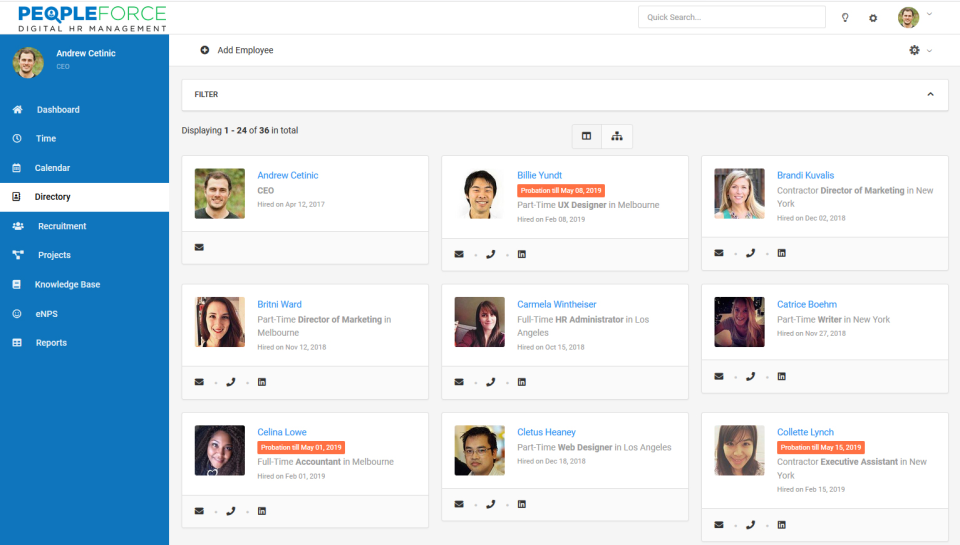
Task: Click the lightbulb tips icon in header
Action: [x=845, y=18]
